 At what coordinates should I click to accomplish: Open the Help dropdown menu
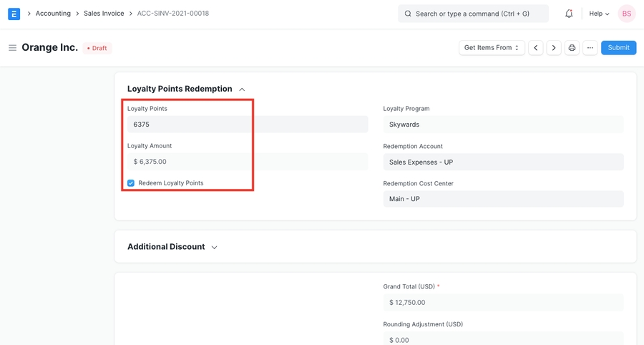tap(599, 14)
